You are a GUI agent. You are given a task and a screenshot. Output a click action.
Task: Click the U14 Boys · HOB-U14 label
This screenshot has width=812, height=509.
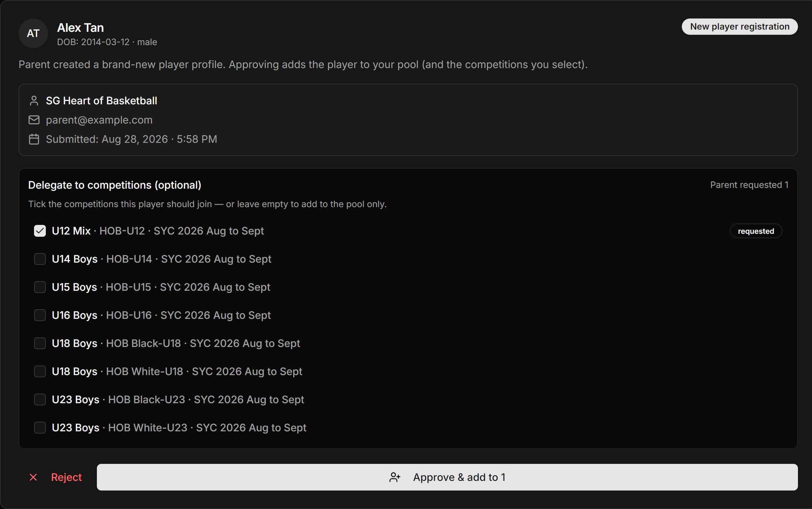(162, 259)
